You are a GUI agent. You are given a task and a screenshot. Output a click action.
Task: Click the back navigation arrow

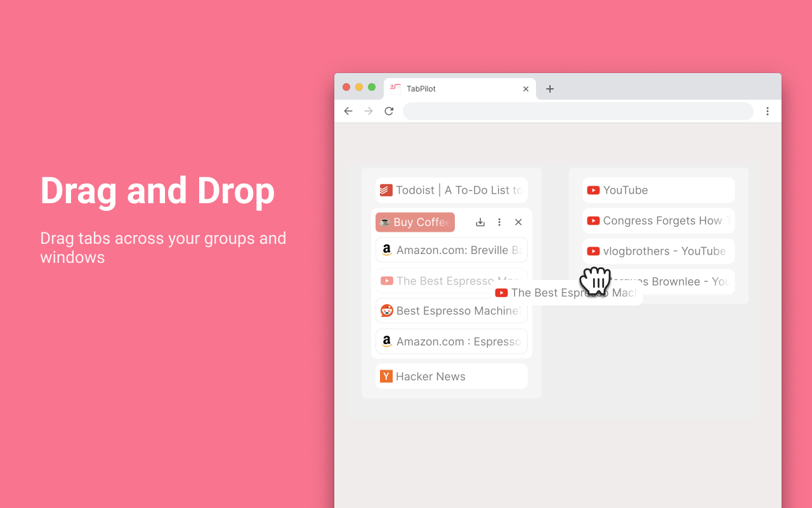(348, 110)
